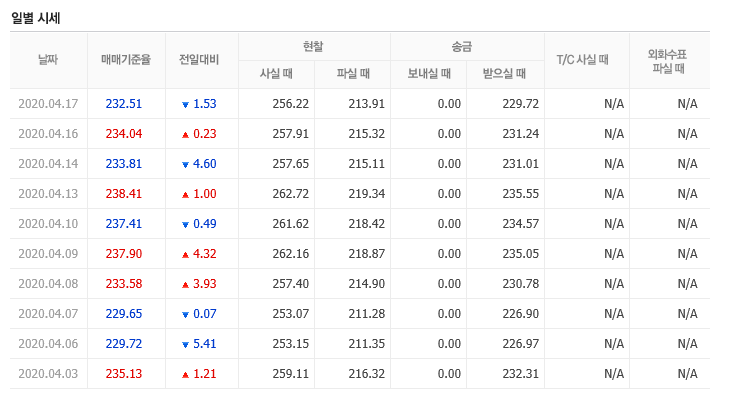The image size is (730, 403).
Task: Click the base rate 229.65
Action: (123, 314)
